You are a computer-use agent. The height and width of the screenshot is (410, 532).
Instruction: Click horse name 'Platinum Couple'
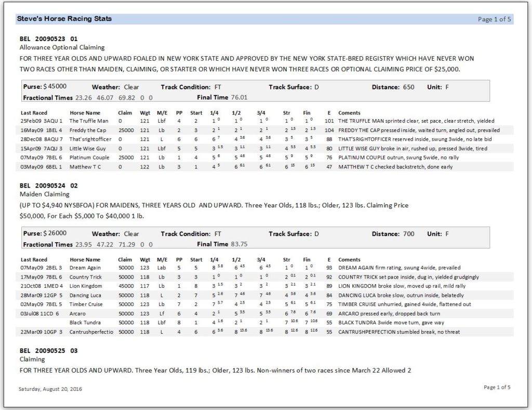pos(89,157)
